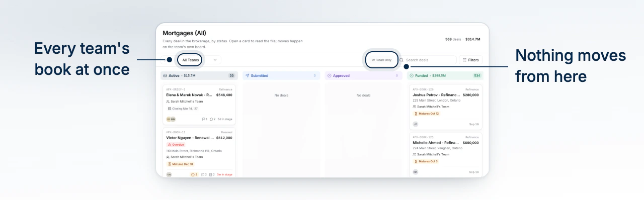Click the Overdue warning triangle icon
Viewport: 644px width, 200px height.
point(170,145)
